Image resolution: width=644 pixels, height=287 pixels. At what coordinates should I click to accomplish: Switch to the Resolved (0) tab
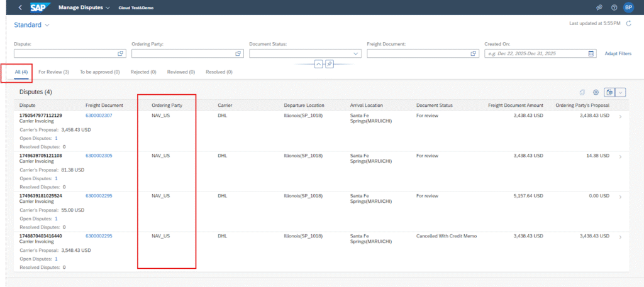219,72
